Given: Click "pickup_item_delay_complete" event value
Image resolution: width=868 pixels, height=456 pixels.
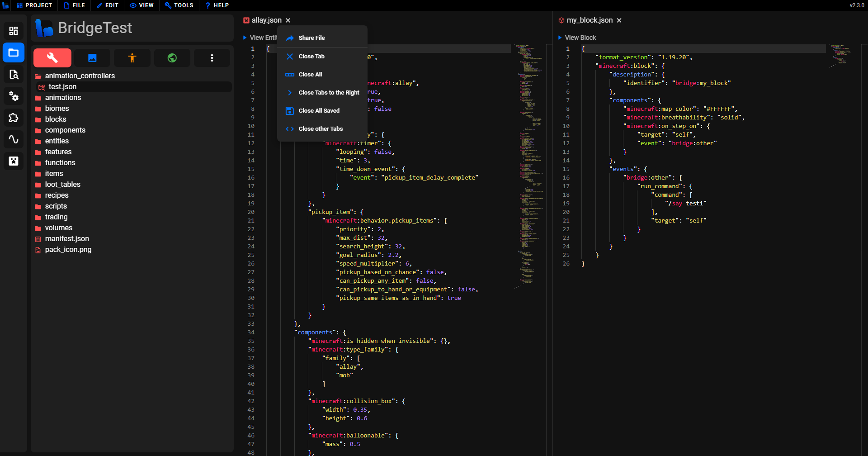Looking at the screenshot, I should click(x=429, y=178).
